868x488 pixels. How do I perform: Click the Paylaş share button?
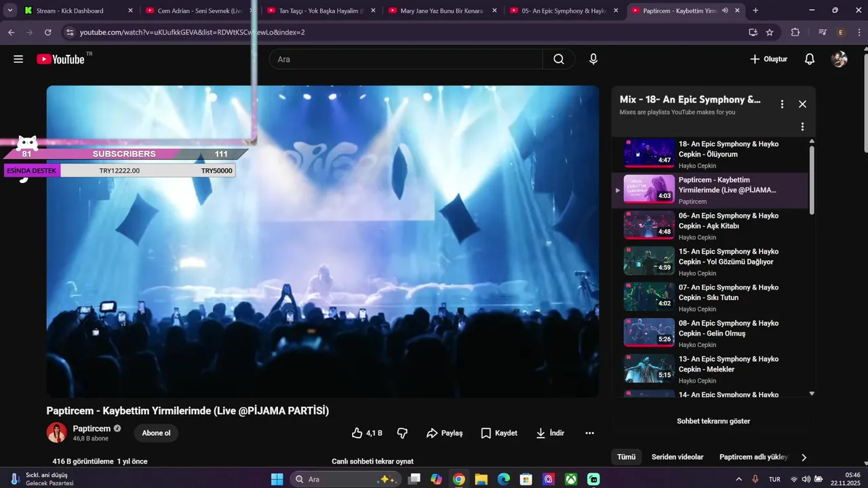[x=444, y=433]
